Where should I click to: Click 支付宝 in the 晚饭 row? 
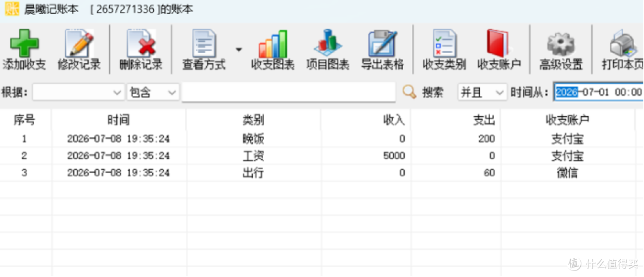pos(568,139)
